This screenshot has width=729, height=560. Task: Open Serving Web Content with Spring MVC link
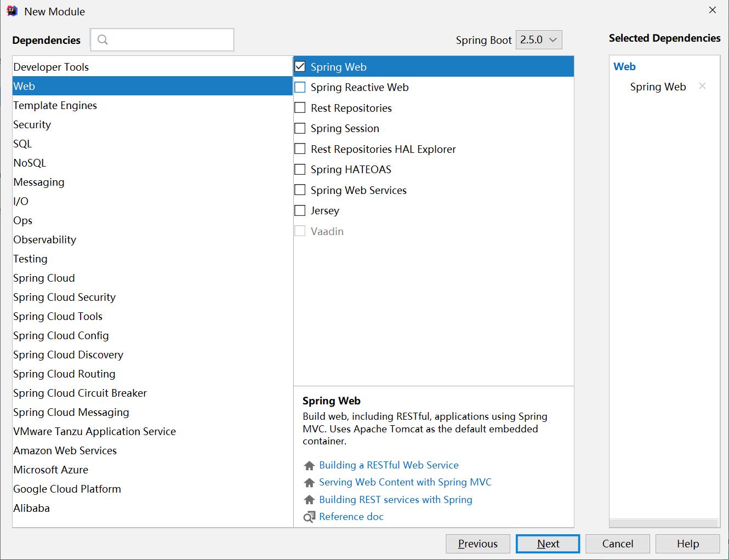pos(405,482)
